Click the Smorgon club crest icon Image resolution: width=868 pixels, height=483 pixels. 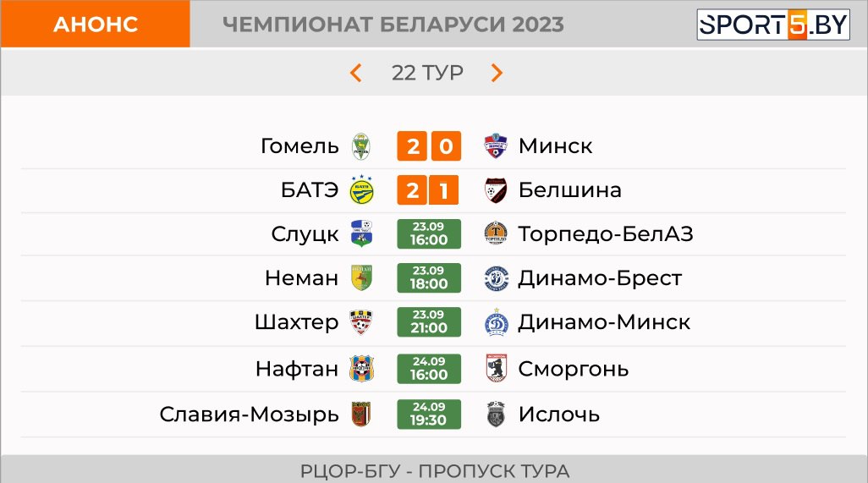(x=496, y=369)
